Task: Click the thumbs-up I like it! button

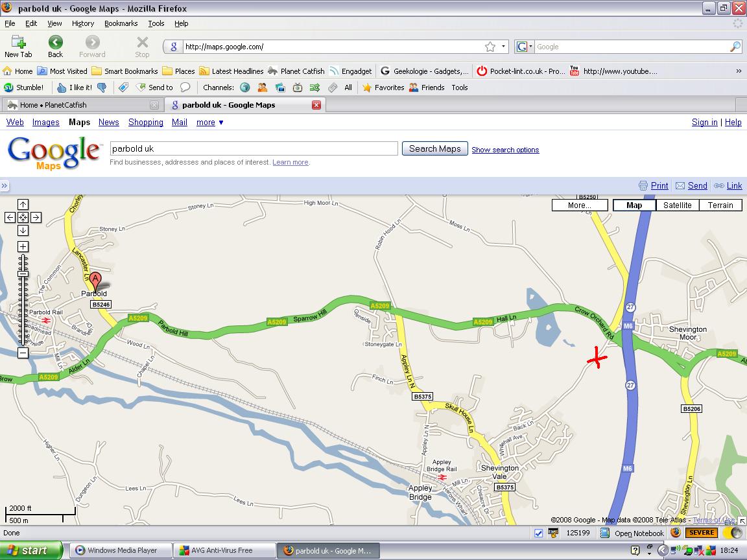Action: (x=75, y=87)
